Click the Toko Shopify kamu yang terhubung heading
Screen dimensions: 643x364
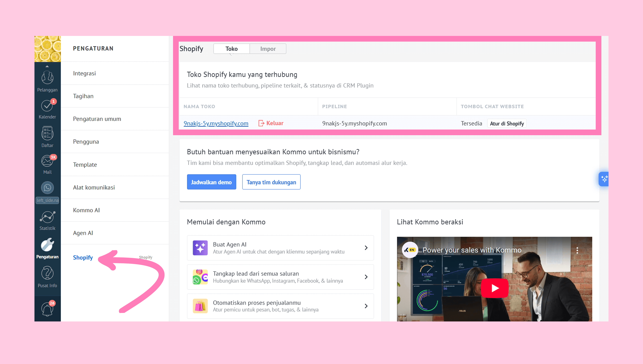(x=242, y=74)
